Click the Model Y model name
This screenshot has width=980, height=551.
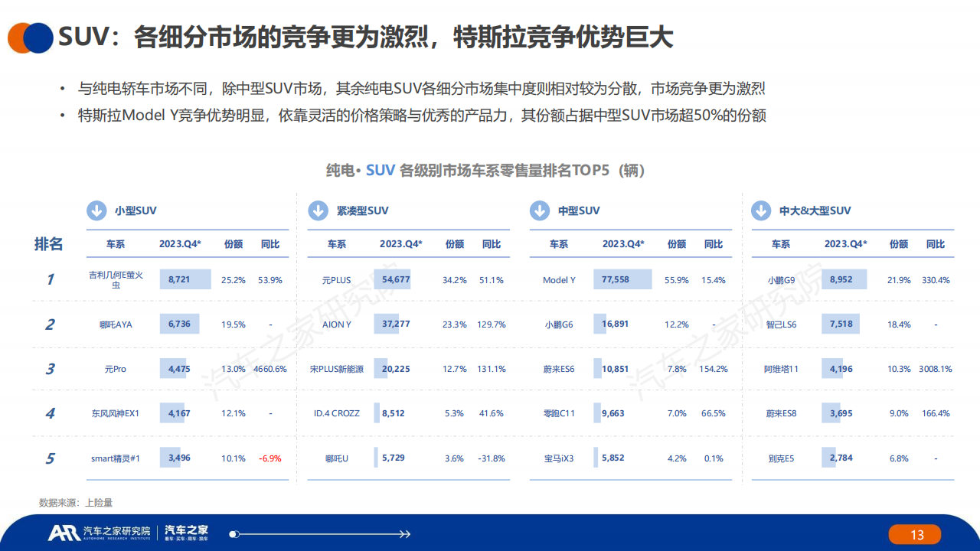[x=559, y=280]
